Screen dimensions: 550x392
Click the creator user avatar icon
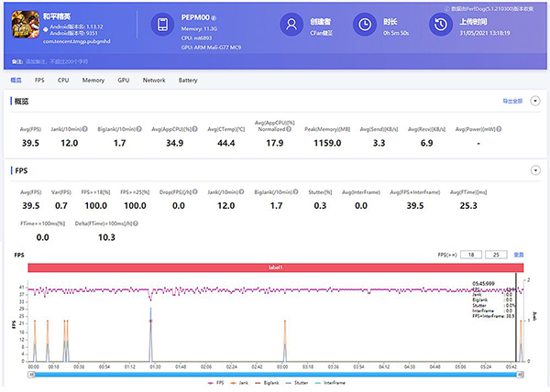[292, 25]
